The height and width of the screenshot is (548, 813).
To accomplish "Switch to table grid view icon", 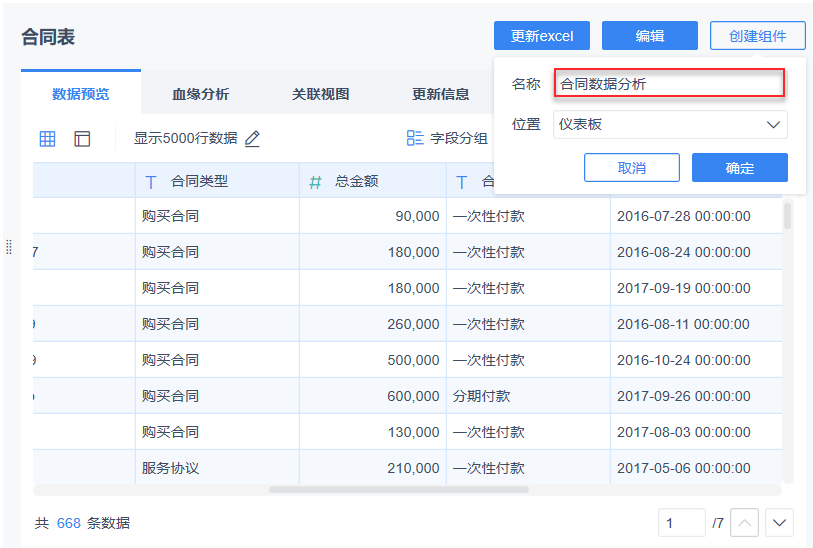I will 47,139.
